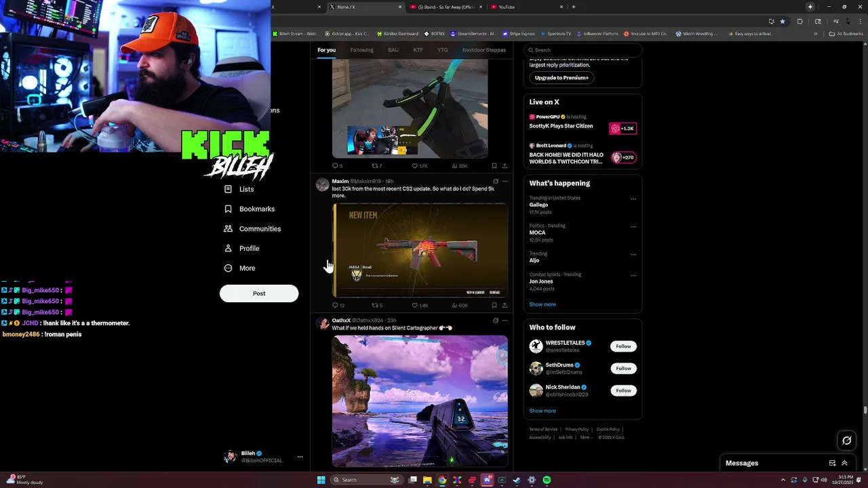Open a new browser tab

574,7
